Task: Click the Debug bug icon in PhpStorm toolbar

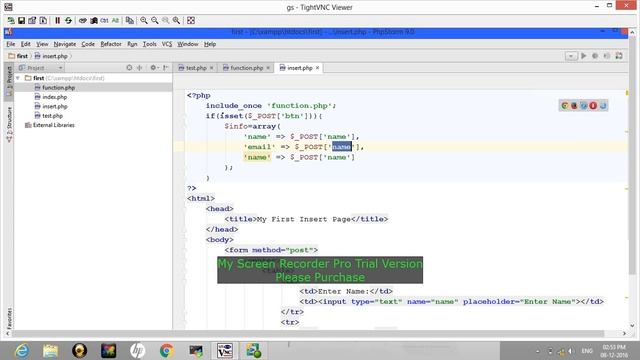Action: [595, 56]
